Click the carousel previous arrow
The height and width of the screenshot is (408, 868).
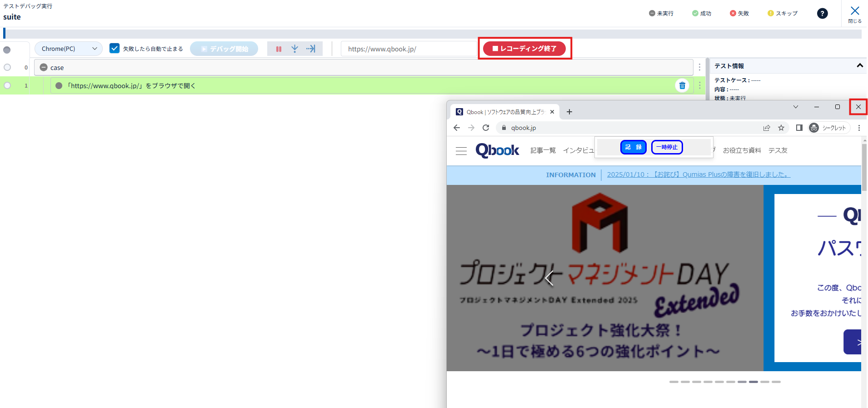(549, 278)
